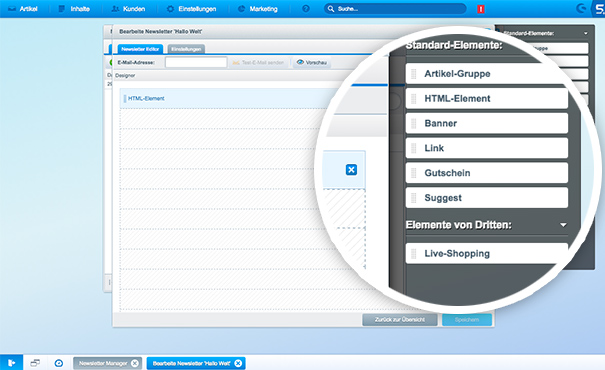Open the Einstellungen menu in top bar

pyautogui.click(x=191, y=8)
